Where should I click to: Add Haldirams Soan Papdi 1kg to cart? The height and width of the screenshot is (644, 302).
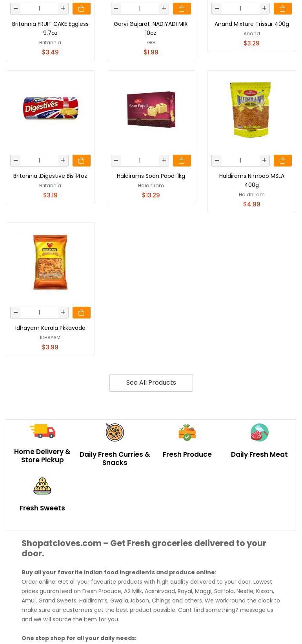click(182, 161)
